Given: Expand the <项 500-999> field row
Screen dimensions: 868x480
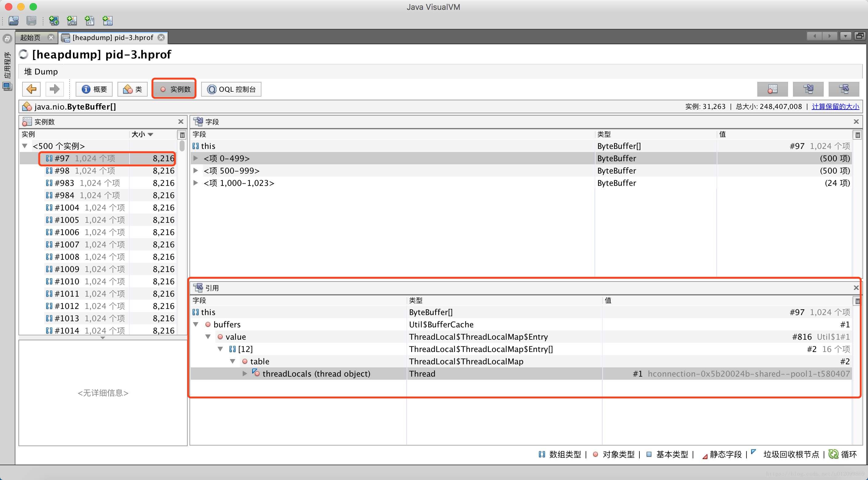Looking at the screenshot, I should coord(195,170).
